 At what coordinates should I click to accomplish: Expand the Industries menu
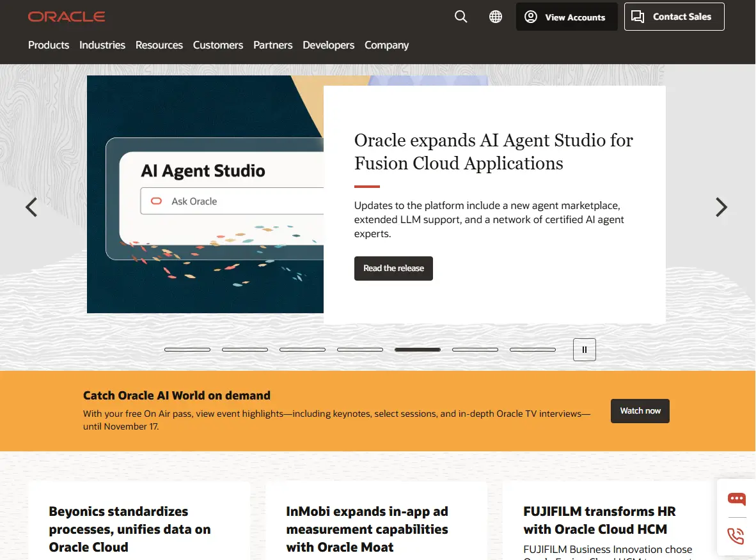click(x=102, y=45)
